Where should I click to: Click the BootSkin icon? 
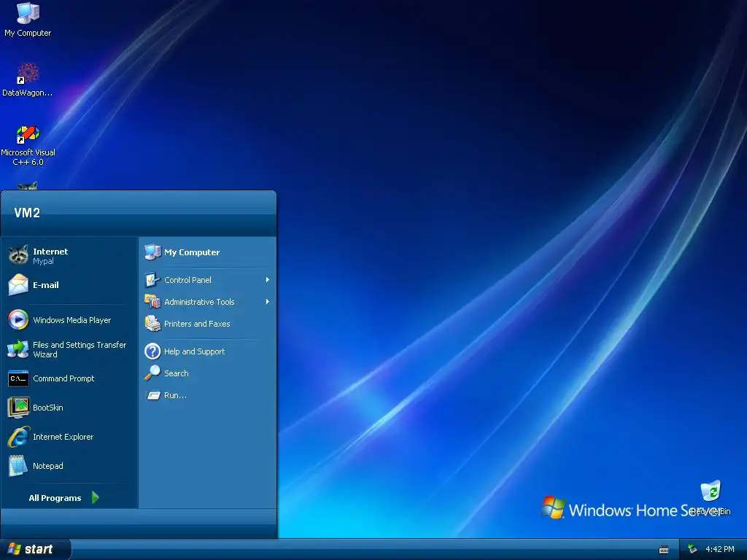point(18,408)
